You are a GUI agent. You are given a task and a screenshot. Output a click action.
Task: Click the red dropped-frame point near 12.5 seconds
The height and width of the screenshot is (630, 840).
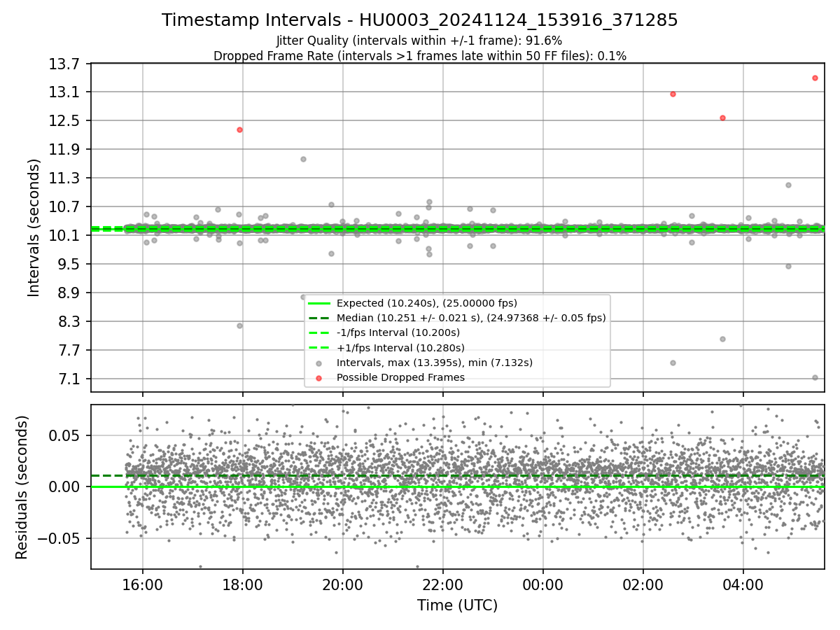(x=722, y=118)
